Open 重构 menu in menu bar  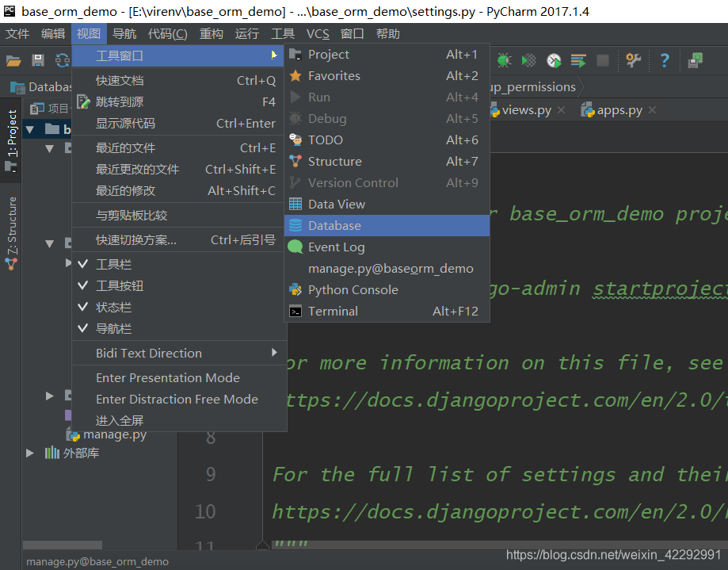211,33
